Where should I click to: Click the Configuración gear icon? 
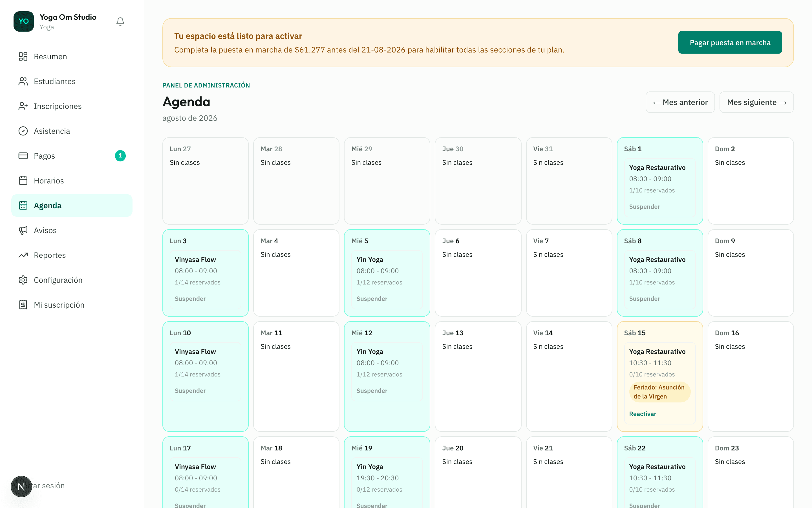pyautogui.click(x=23, y=280)
